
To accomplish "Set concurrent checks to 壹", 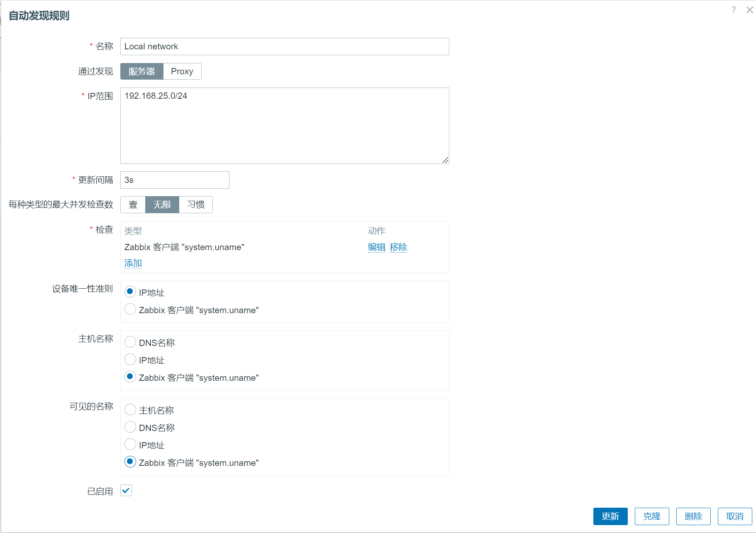I will click(x=133, y=204).
